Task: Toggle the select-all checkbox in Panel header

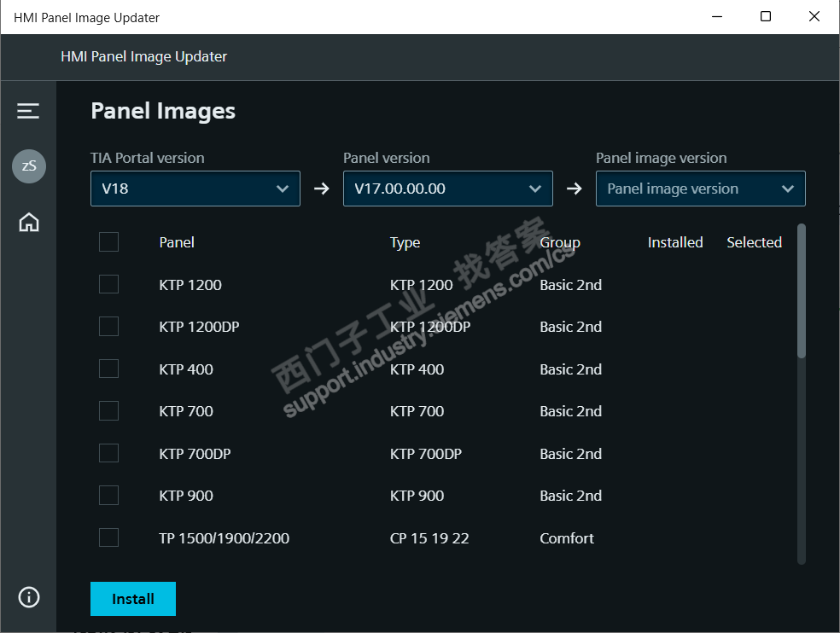Action: pos(108,242)
